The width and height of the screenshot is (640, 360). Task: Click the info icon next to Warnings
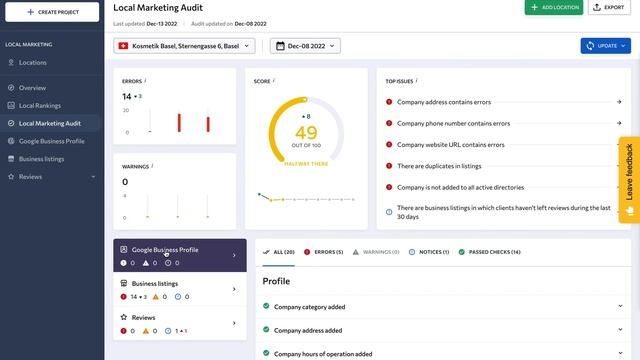(152, 166)
